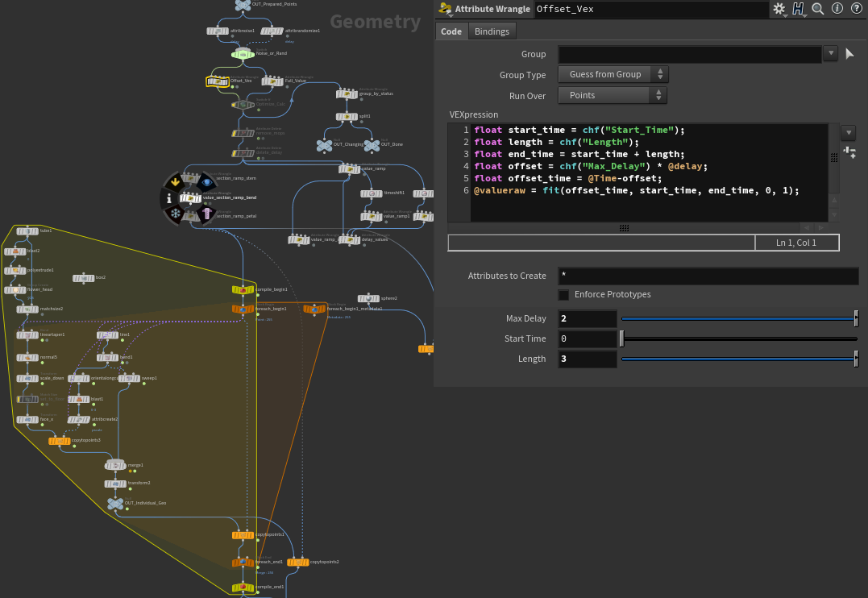Click the node ring download-arrow flag
This screenshot has width=868, height=598.
pyautogui.click(x=175, y=181)
